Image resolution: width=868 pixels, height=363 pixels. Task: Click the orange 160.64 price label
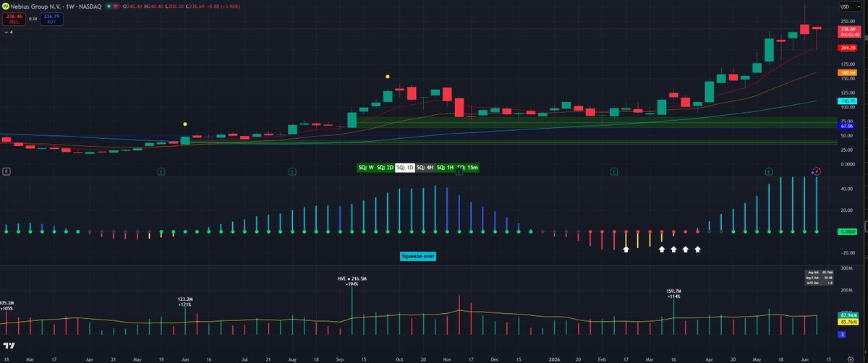846,72
